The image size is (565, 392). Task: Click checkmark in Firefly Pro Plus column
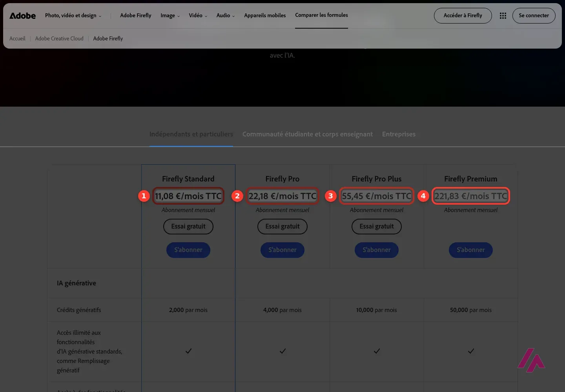(x=377, y=351)
